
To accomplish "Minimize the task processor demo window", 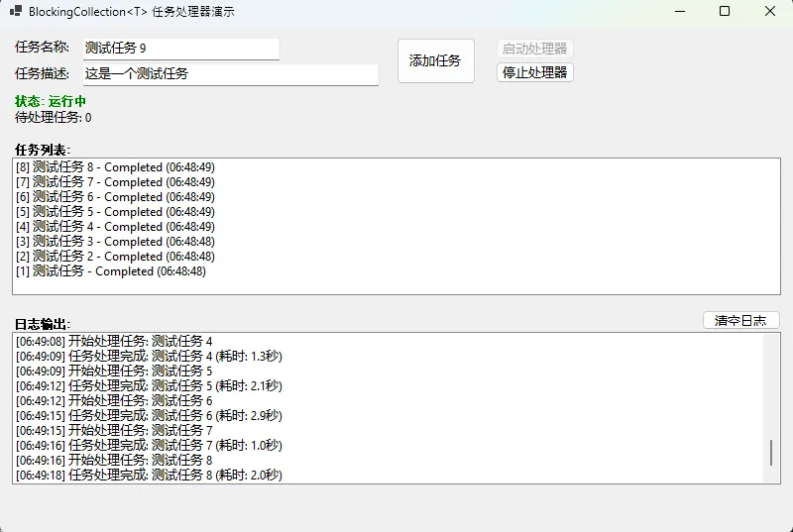I will (679, 12).
